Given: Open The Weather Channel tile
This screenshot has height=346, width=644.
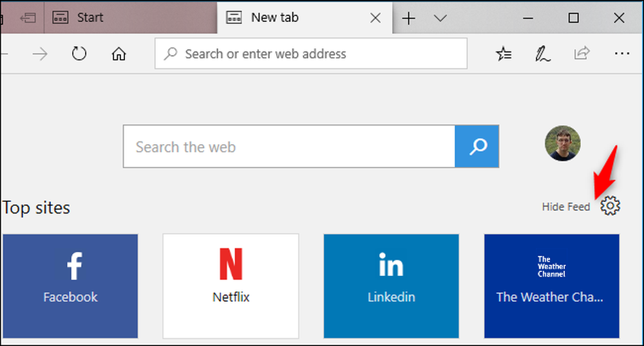Looking at the screenshot, I should click(x=552, y=286).
